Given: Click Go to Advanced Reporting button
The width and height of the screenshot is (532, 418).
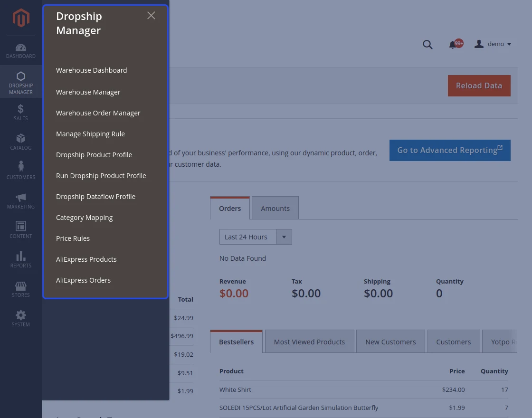Looking at the screenshot, I should tap(450, 150).
